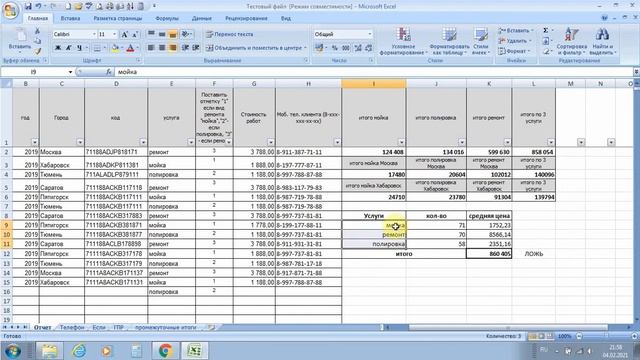Open the filter arrow for услуги column

coord(191,142)
